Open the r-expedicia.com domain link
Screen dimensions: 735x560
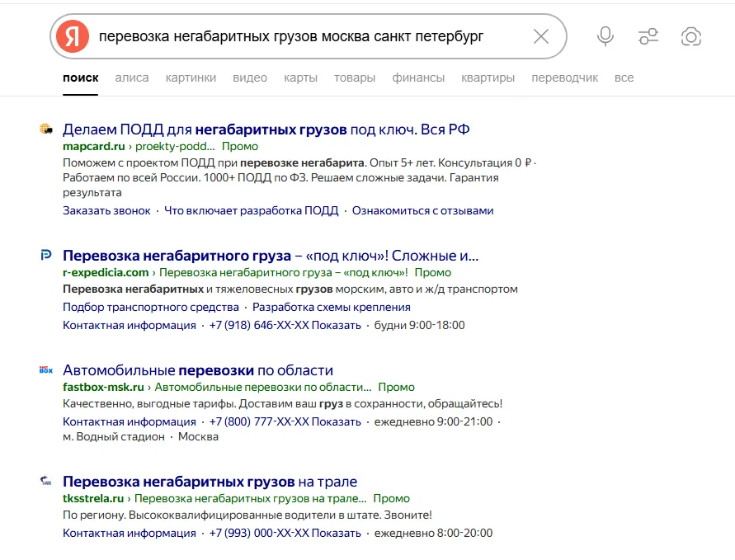[106, 272]
